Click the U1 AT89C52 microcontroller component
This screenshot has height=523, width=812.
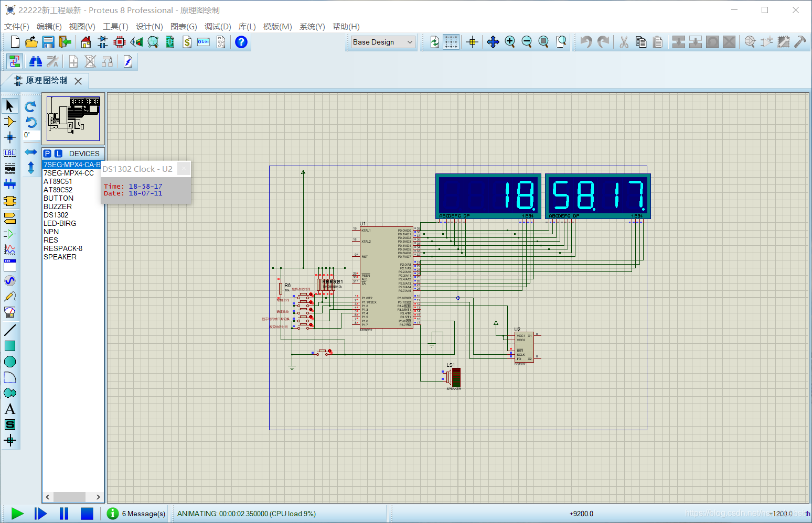tap(387, 277)
